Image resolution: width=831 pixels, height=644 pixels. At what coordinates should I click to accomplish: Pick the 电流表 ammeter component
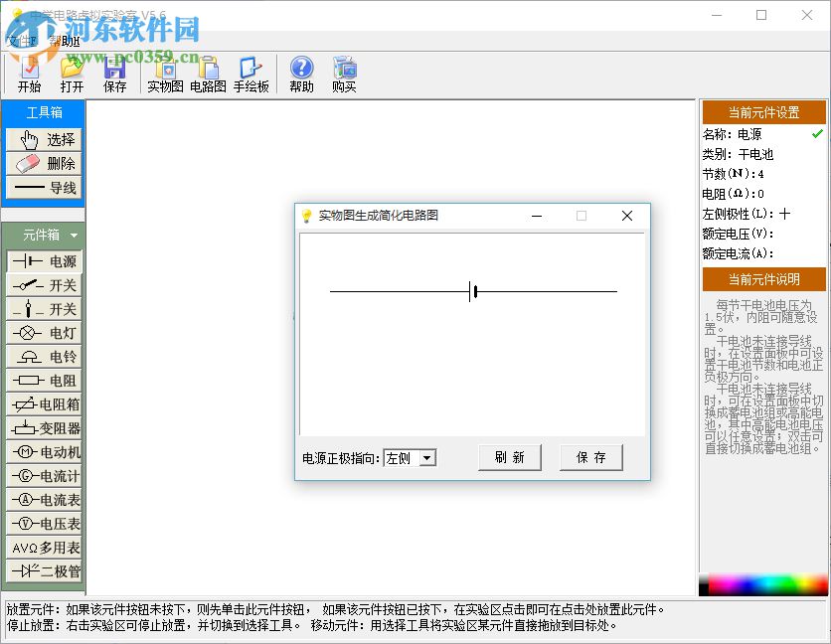45,500
